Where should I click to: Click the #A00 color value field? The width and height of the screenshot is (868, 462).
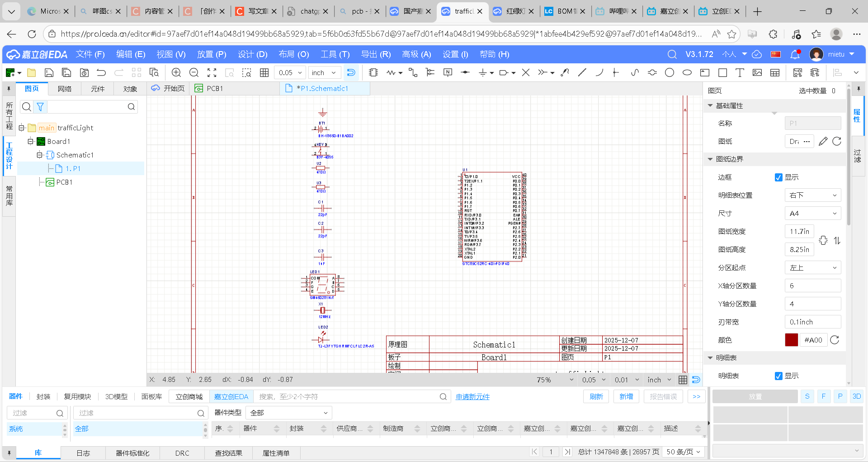click(813, 340)
